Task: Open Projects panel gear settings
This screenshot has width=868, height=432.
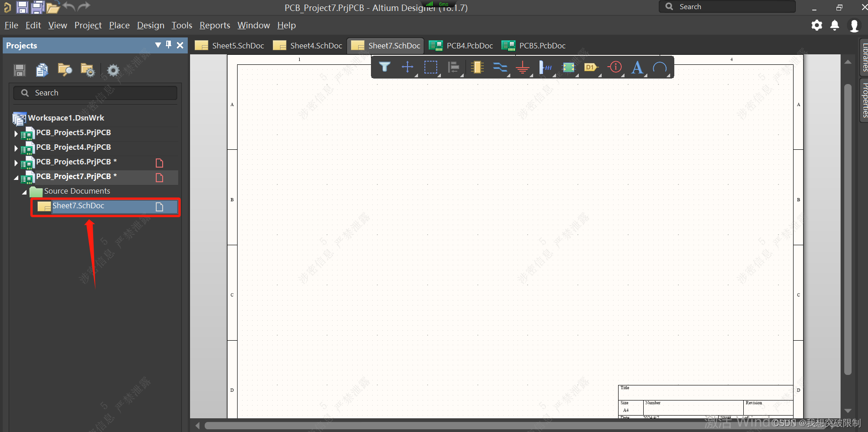Action: pos(113,70)
